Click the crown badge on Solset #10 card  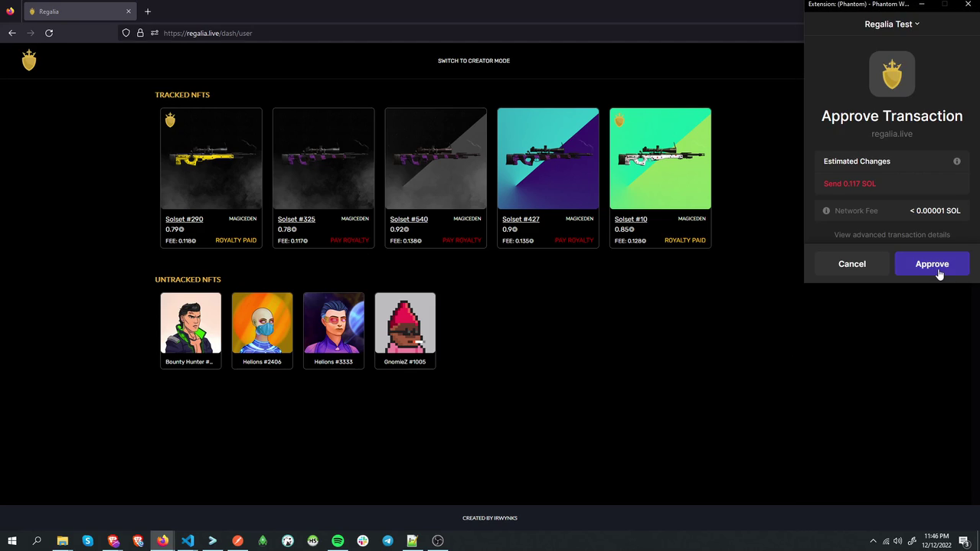coord(619,119)
